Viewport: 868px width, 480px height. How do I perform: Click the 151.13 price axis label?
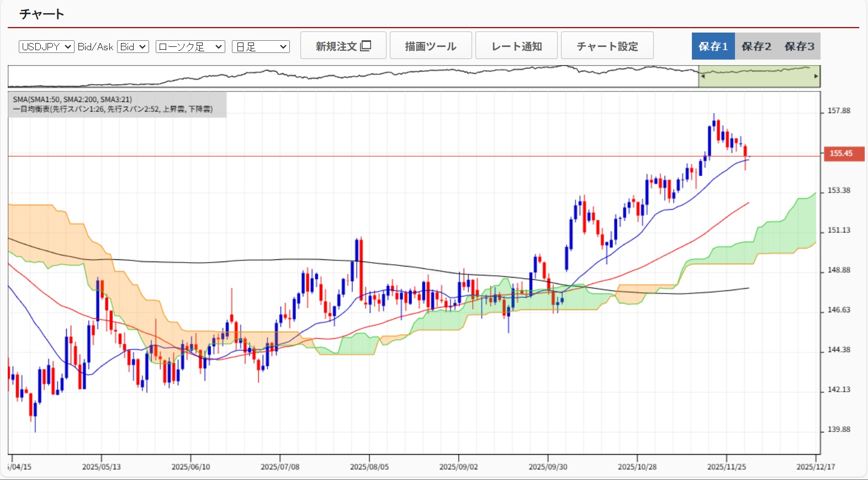[x=839, y=230]
